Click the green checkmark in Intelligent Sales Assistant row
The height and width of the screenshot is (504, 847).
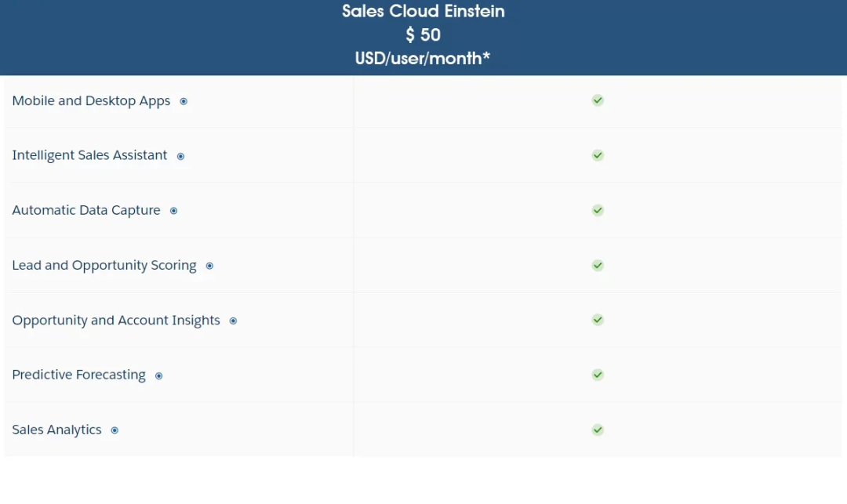click(598, 155)
